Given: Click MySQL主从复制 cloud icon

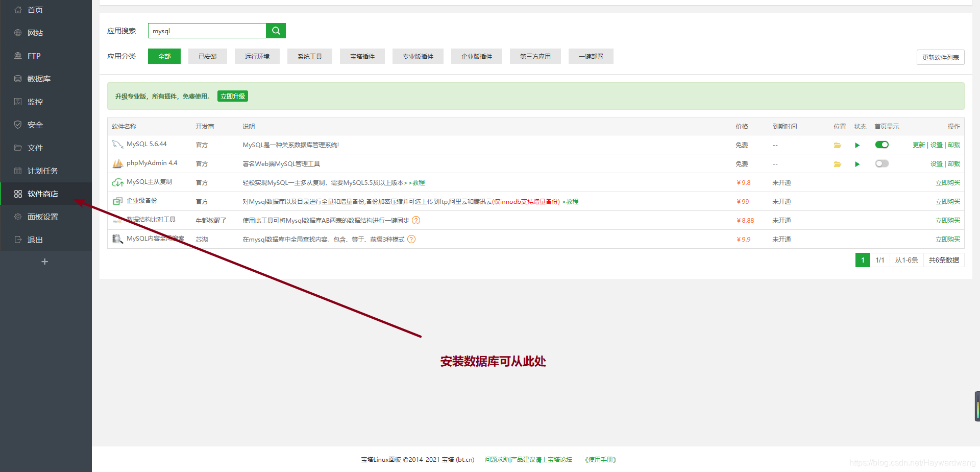Looking at the screenshot, I should point(117,182).
